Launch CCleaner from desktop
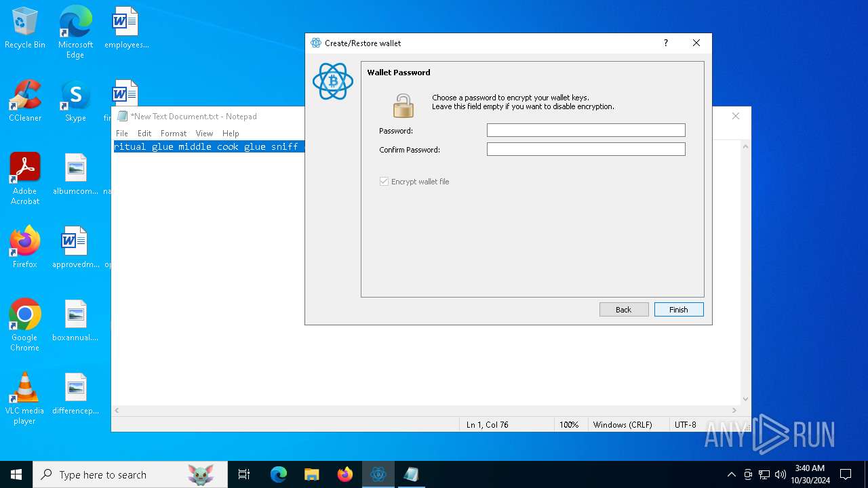Image resolution: width=868 pixels, height=488 pixels. tap(25, 102)
